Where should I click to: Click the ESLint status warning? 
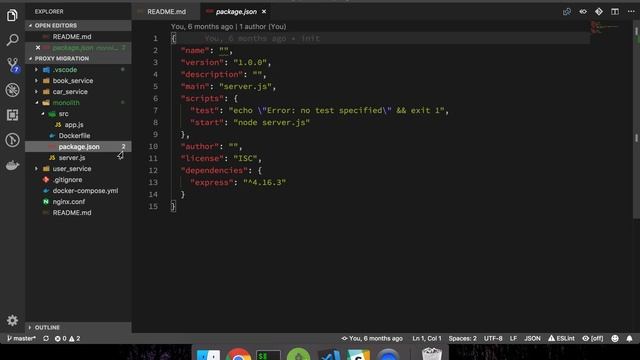point(561,338)
